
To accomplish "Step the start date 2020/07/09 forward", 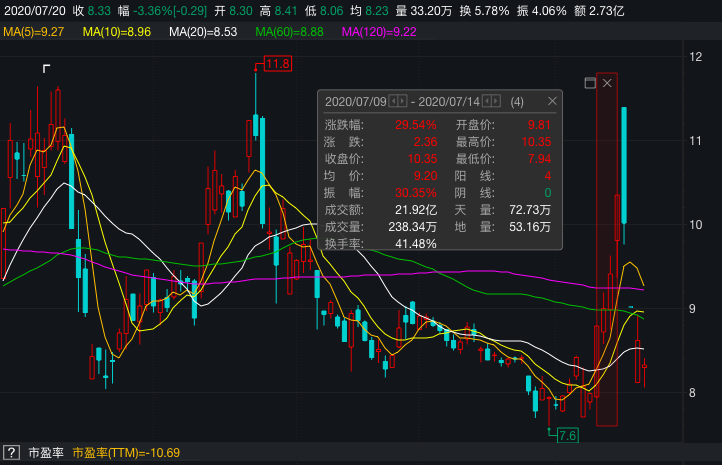I will pos(403,101).
